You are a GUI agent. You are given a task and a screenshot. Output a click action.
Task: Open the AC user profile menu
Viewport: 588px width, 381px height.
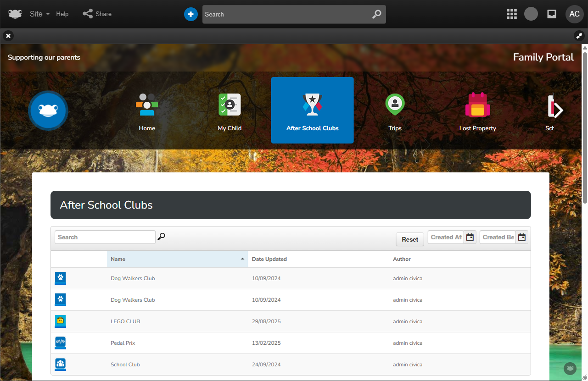point(574,14)
